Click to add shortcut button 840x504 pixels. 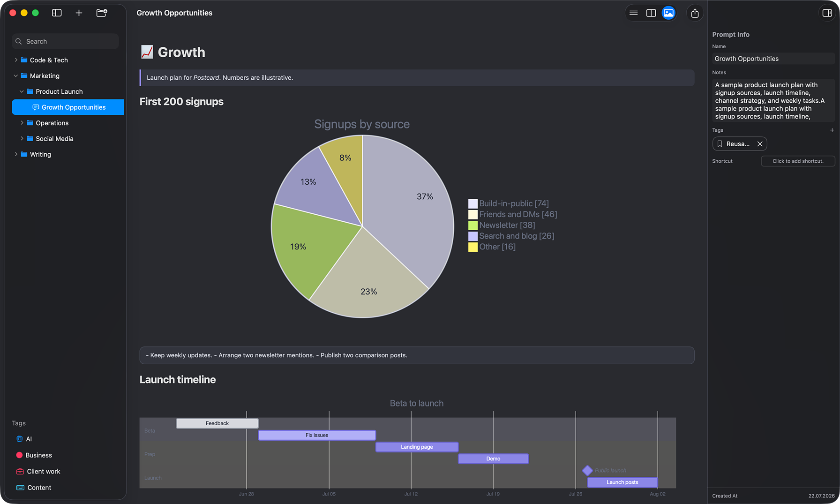(798, 161)
